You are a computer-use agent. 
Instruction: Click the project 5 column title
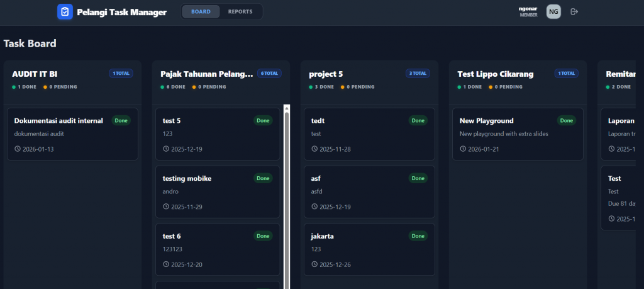326,74
